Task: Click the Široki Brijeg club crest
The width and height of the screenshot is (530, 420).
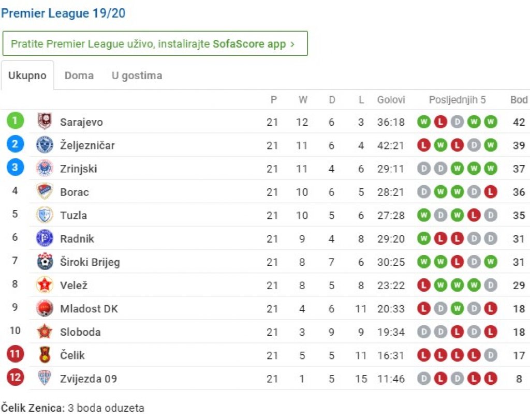Action: 45,261
